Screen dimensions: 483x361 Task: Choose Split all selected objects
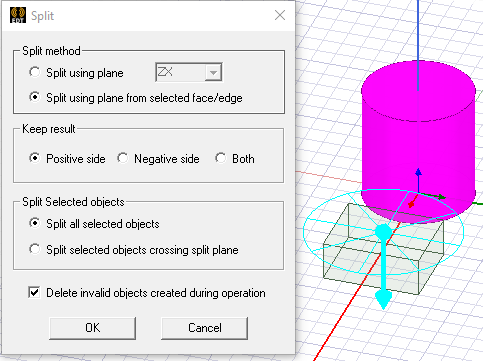point(35,223)
